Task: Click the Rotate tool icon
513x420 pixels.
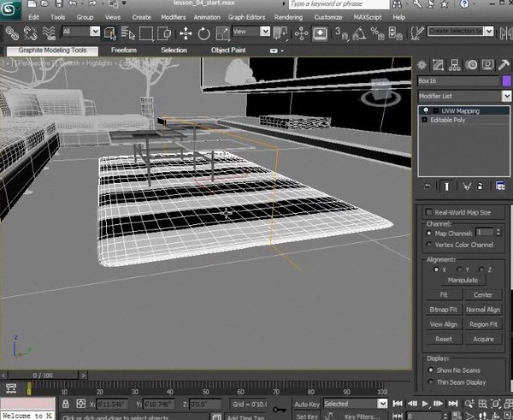Action: 204,33
